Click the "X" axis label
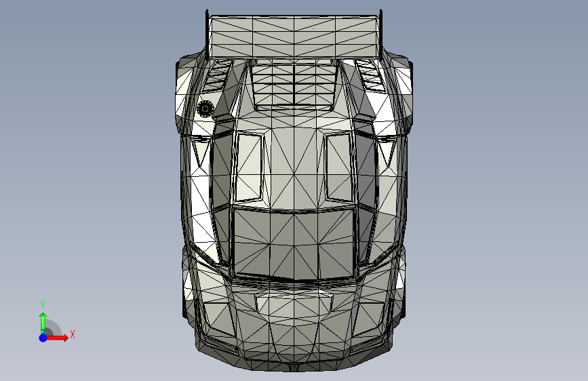The width and height of the screenshot is (588, 381). pos(73,334)
